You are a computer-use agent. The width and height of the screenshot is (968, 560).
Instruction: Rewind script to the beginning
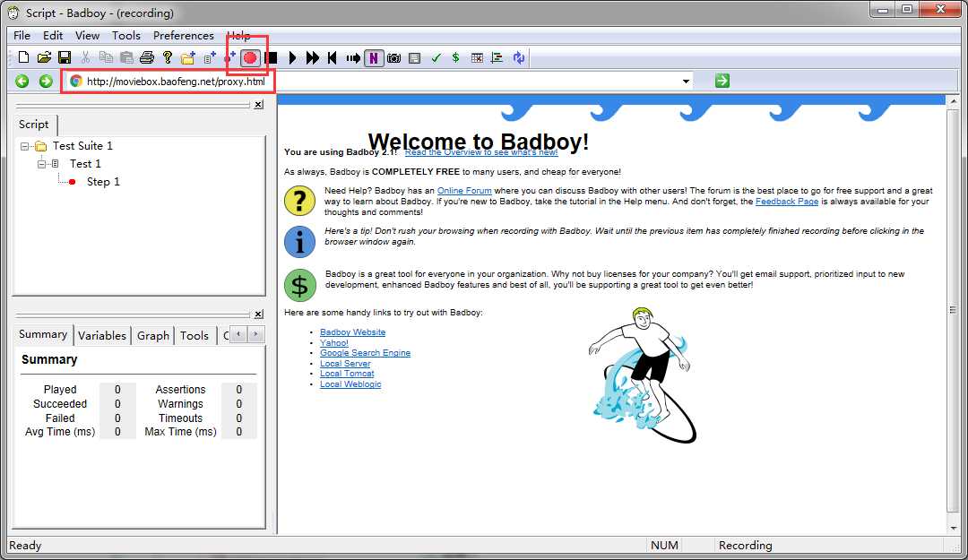coord(333,58)
